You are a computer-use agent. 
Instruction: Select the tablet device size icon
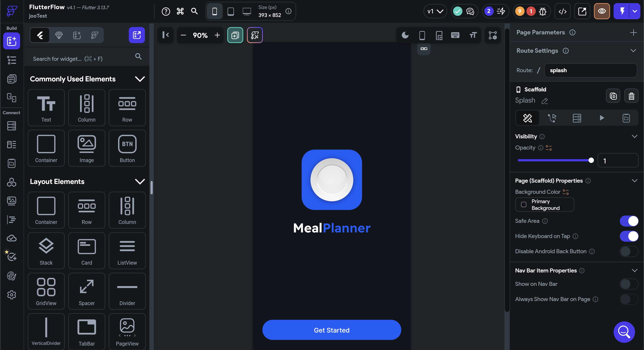click(231, 11)
